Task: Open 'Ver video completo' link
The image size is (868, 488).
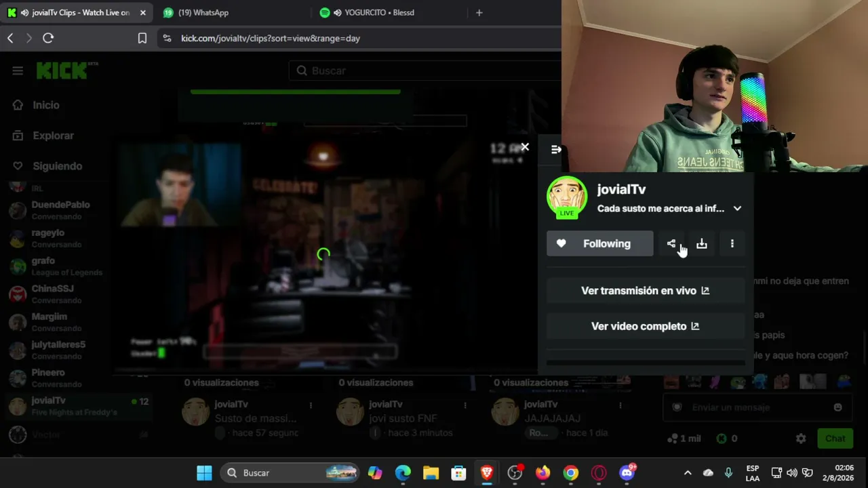Action: (646, 327)
